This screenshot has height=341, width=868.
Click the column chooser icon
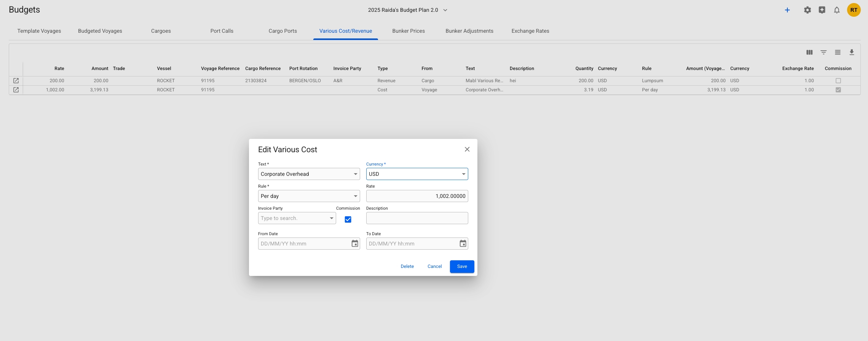point(809,53)
